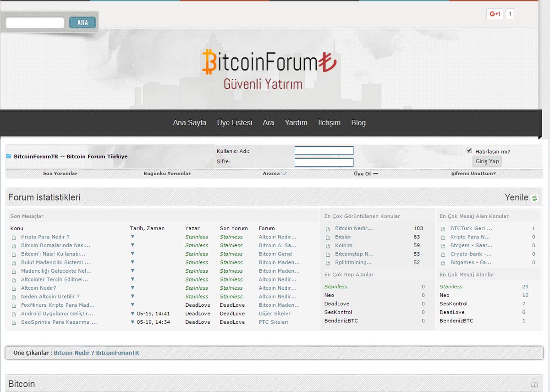Click the folder icon next to BitcoinForumTR breadcrumb
Screen dimensions: 550x392
[x=9, y=156]
